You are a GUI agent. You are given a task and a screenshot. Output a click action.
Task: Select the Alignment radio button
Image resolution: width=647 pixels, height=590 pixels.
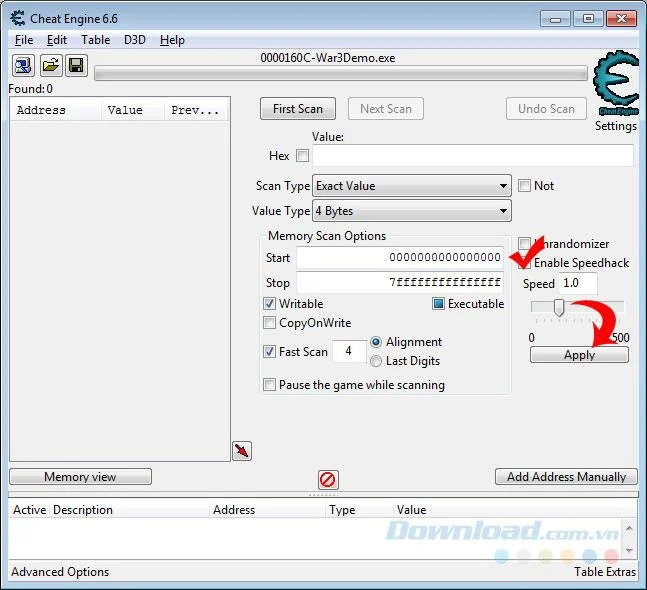376,342
